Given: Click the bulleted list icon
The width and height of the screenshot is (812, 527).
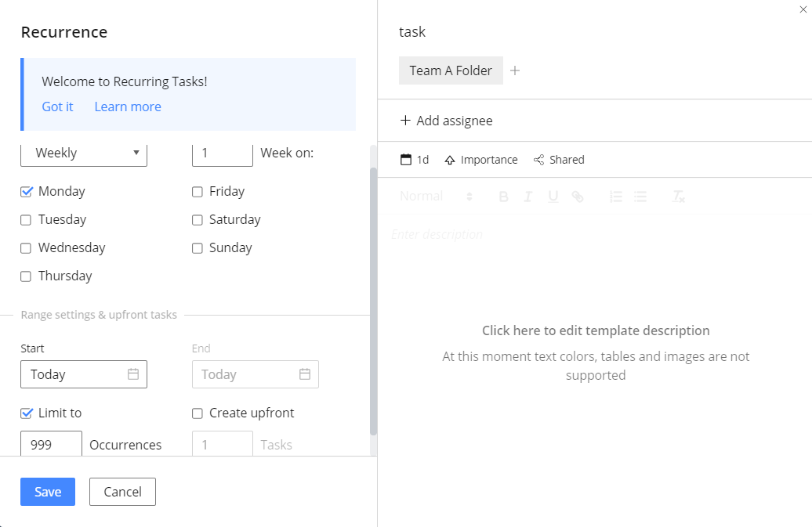Looking at the screenshot, I should (640, 197).
